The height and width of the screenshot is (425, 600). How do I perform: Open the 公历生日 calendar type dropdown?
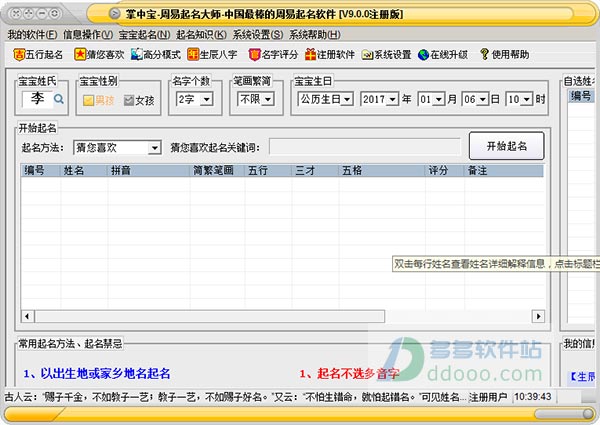point(347,99)
